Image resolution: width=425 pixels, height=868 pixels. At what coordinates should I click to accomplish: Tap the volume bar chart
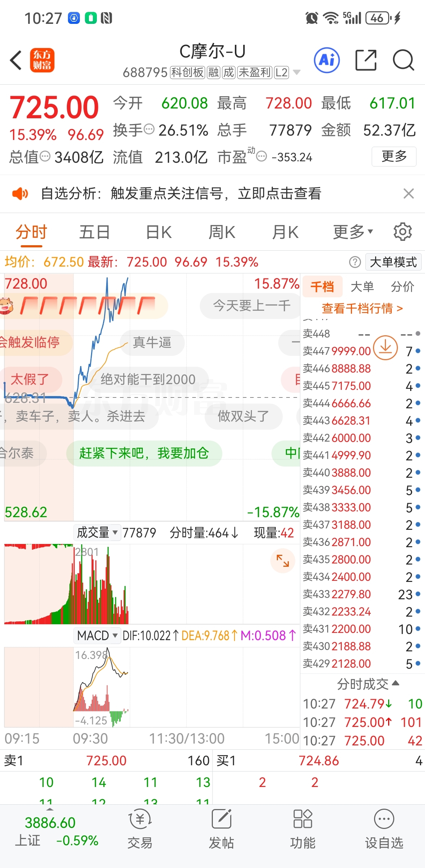[152, 584]
